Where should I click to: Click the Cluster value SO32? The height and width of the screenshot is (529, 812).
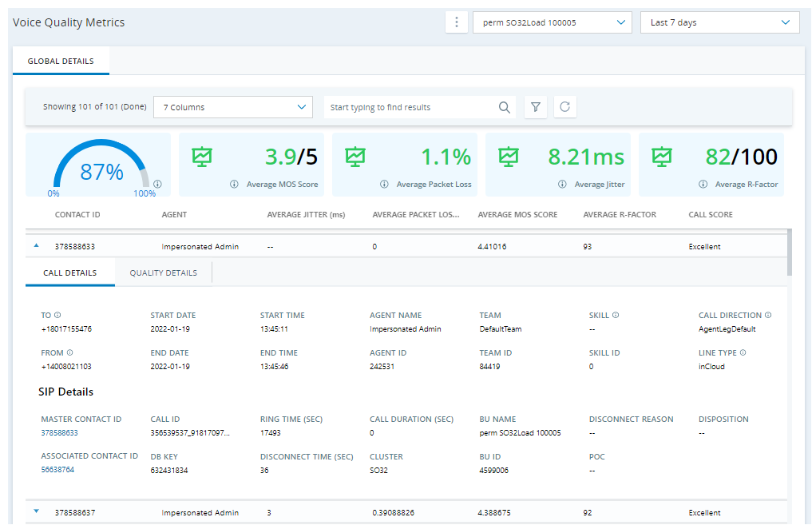tap(378, 471)
